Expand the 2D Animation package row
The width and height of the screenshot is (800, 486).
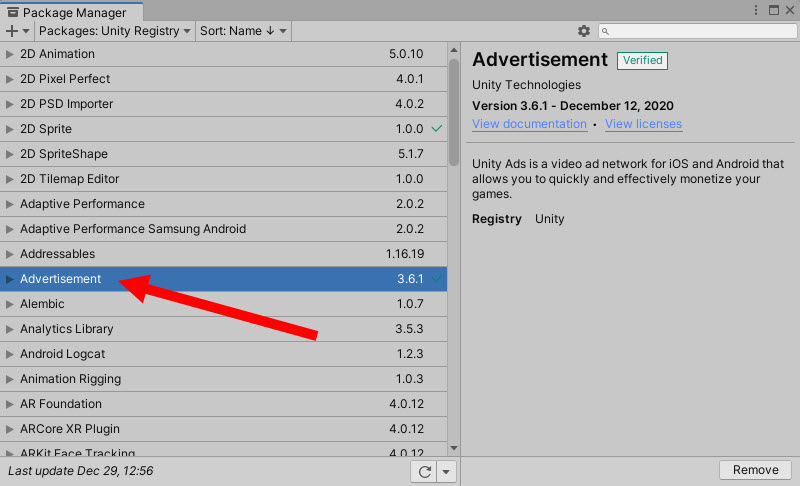click(9, 54)
